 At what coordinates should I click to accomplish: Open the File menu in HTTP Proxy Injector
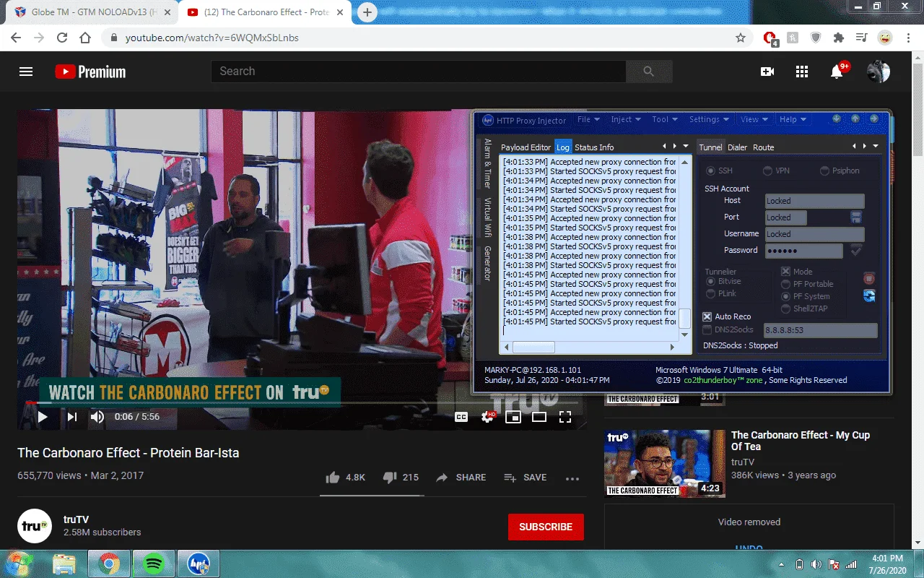point(588,120)
